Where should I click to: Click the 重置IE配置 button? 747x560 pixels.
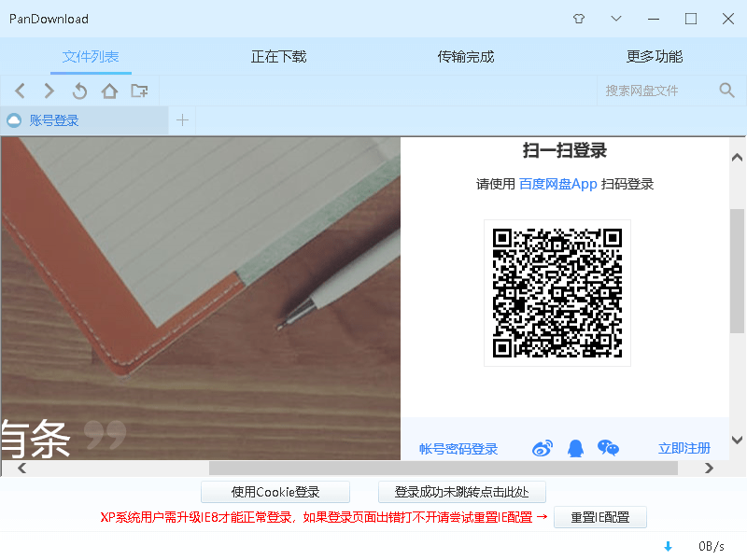coord(600,517)
